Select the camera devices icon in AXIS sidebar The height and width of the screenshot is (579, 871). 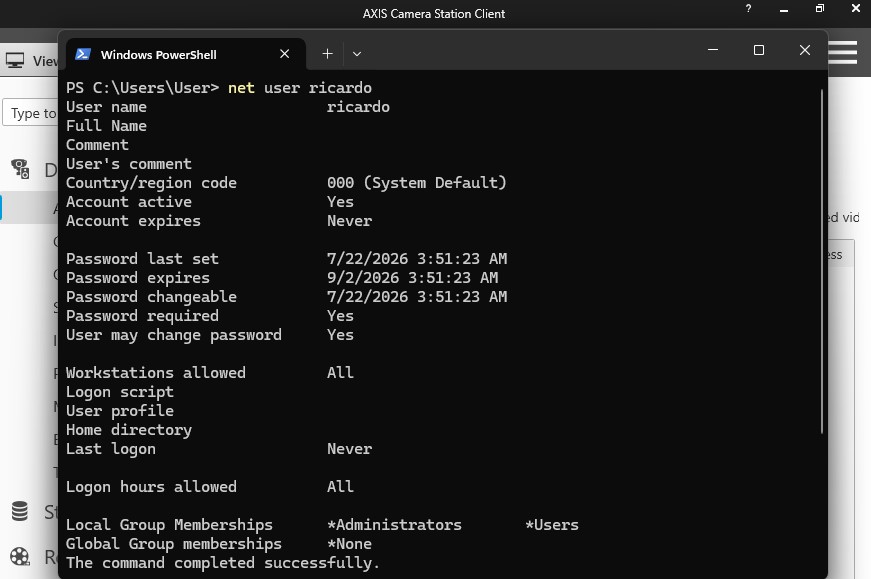[x=20, y=168]
